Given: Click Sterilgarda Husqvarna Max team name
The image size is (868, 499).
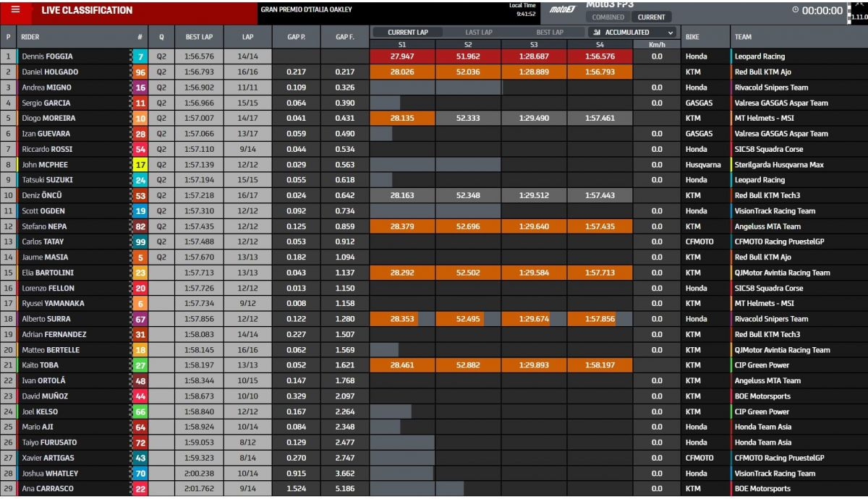Looking at the screenshot, I should pyautogui.click(x=779, y=165).
